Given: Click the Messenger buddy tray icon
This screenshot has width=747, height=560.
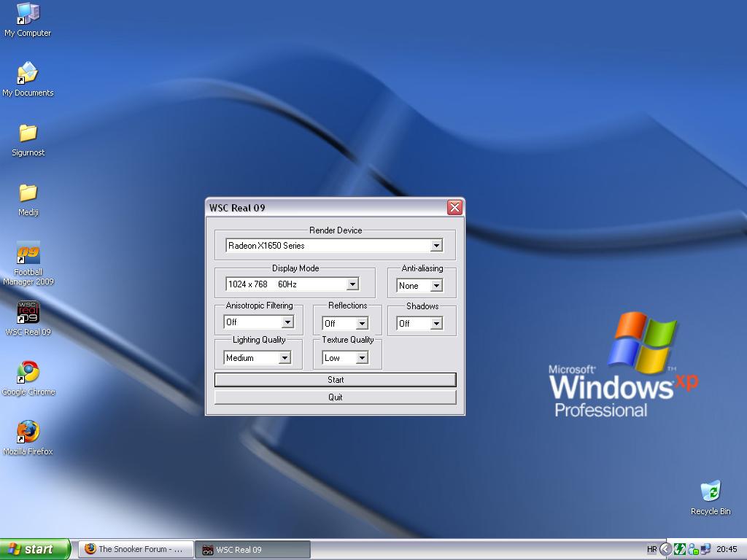Looking at the screenshot, I should (693, 549).
